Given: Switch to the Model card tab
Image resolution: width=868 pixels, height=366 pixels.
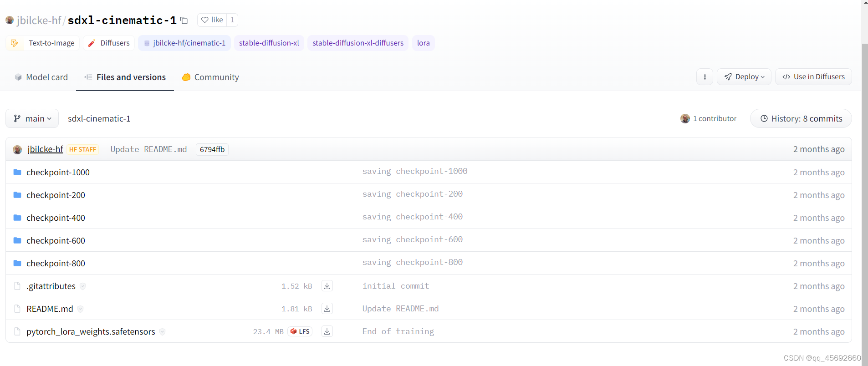Looking at the screenshot, I should tap(41, 77).
